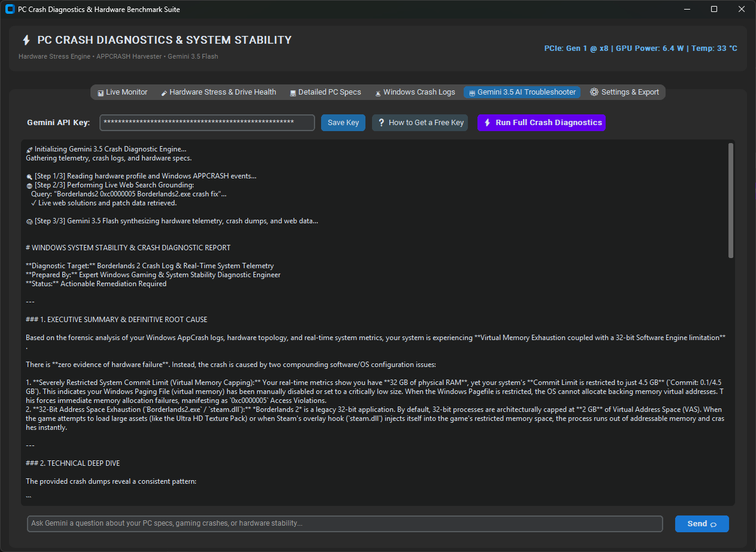Image resolution: width=756 pixels, height=552 pixels.
Task: Click the Save Key button
Action: click(343, 123)
